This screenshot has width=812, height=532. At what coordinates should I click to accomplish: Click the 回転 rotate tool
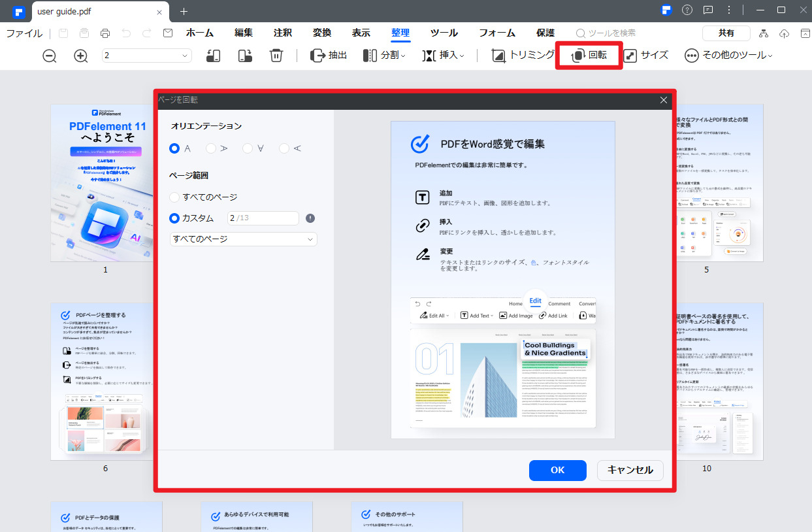coord(589,56)
